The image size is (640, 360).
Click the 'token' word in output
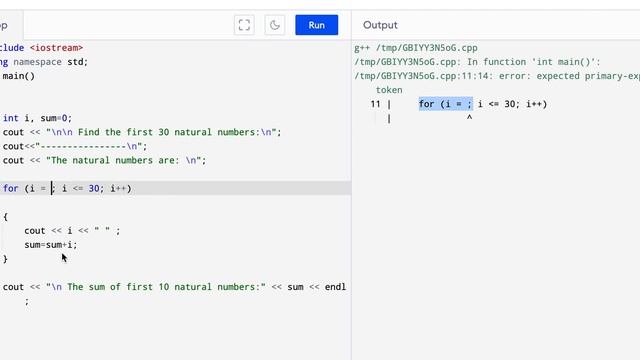[x=389, y=90]
